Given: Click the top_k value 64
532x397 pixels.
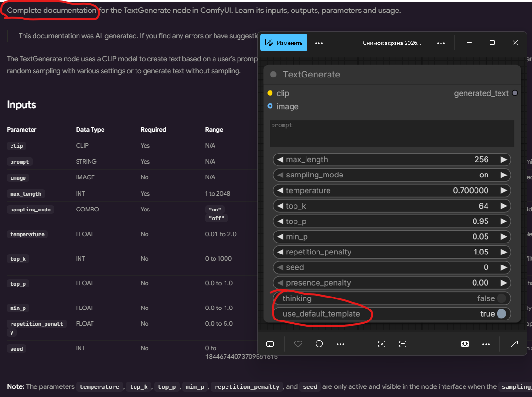Looking at the screenshot, I should (484, 206).
